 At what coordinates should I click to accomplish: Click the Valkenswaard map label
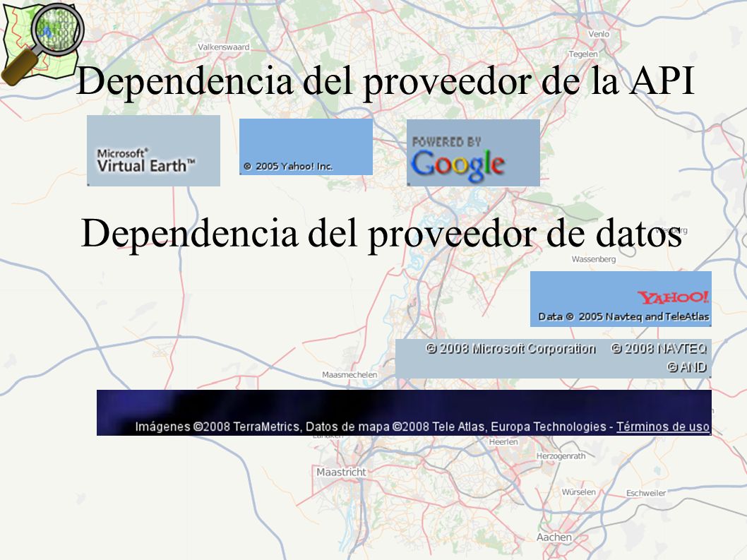click(223, 47)
